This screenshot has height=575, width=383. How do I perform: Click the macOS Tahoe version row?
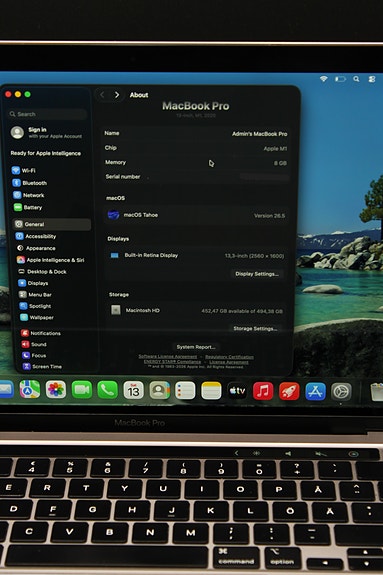[x=197, y=215]
